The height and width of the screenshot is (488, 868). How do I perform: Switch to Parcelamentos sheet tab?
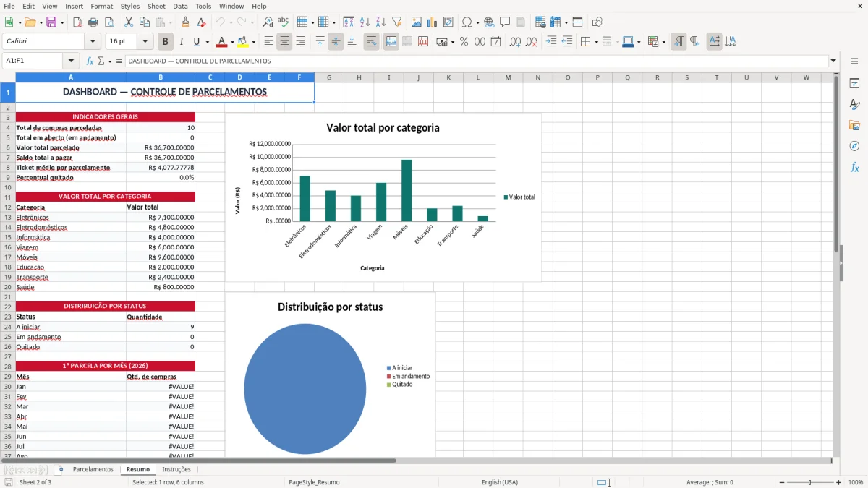point(93,470)
